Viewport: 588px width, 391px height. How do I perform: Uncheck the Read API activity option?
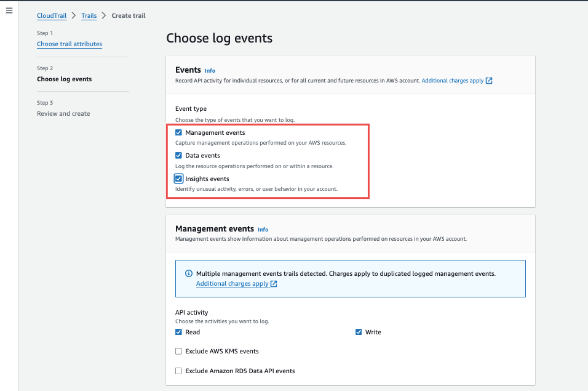point(178,332)
